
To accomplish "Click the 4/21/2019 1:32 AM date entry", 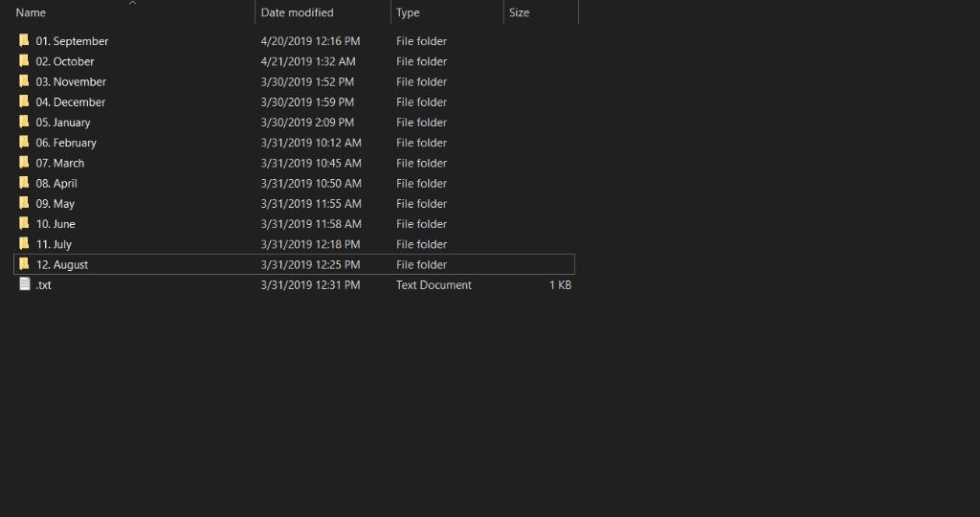I will point(308,61).
